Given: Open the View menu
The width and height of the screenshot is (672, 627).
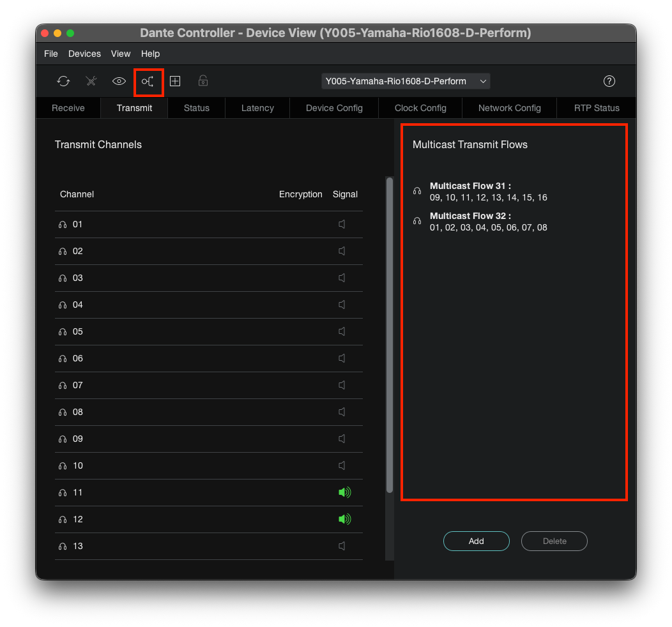Looking at the screenshot, I should click(x=121, y=54).
